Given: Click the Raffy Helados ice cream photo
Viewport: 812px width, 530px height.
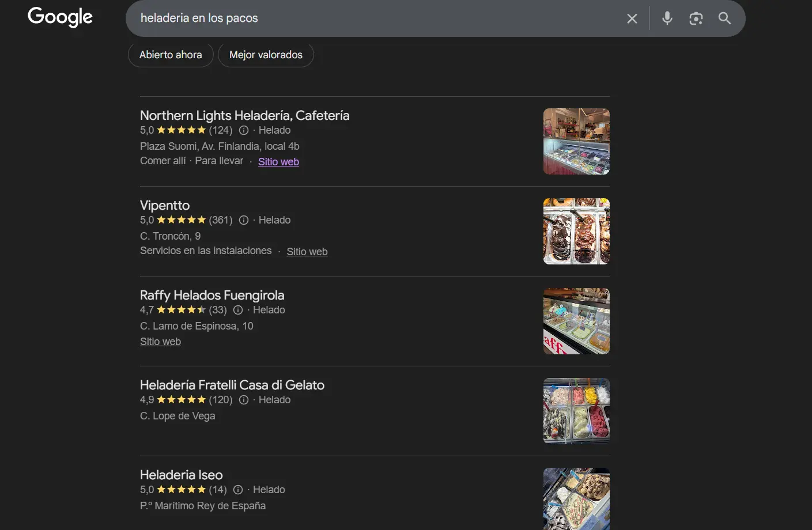Looking at the screenshot, I should coord(576,321).
